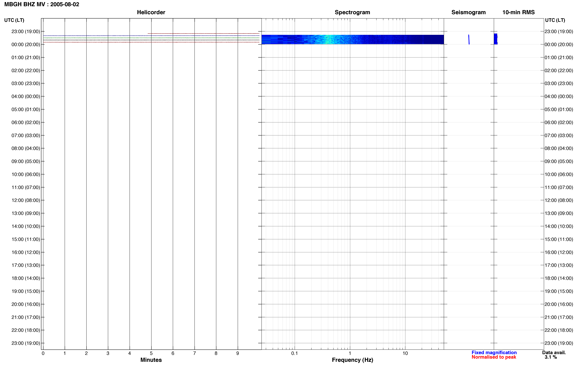Click the minutes tick label '7'

195,353
